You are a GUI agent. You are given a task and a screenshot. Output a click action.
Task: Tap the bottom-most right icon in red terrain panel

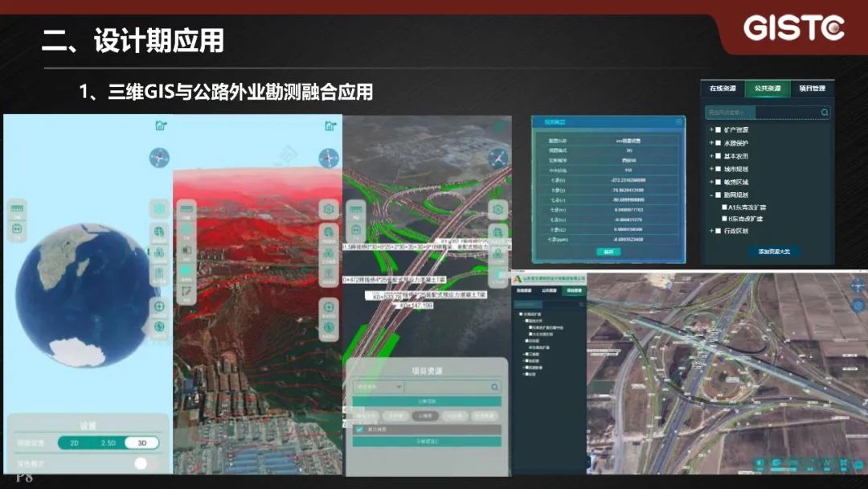point(329,328)
